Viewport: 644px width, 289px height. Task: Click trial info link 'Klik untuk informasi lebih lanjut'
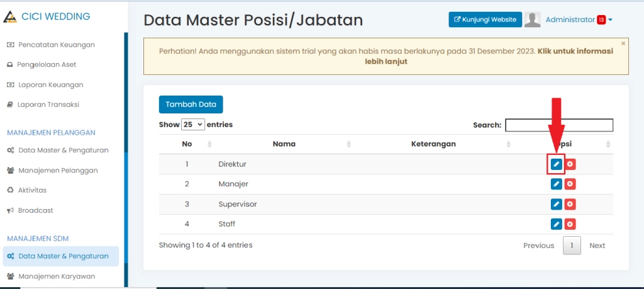(489, 56)
